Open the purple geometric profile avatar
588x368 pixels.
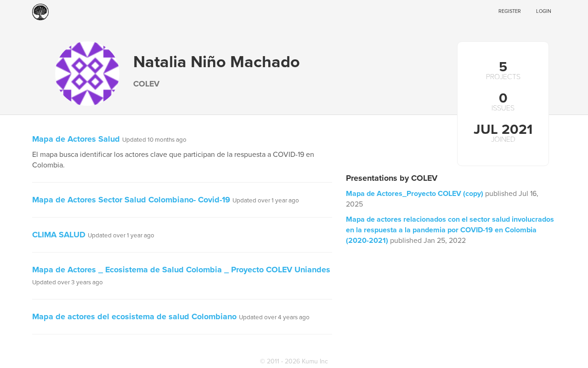[x=87, y=74]
